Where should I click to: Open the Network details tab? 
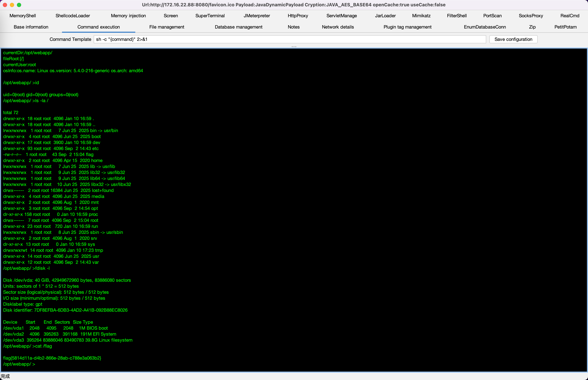pyautogui.click(x=338, y=27)
